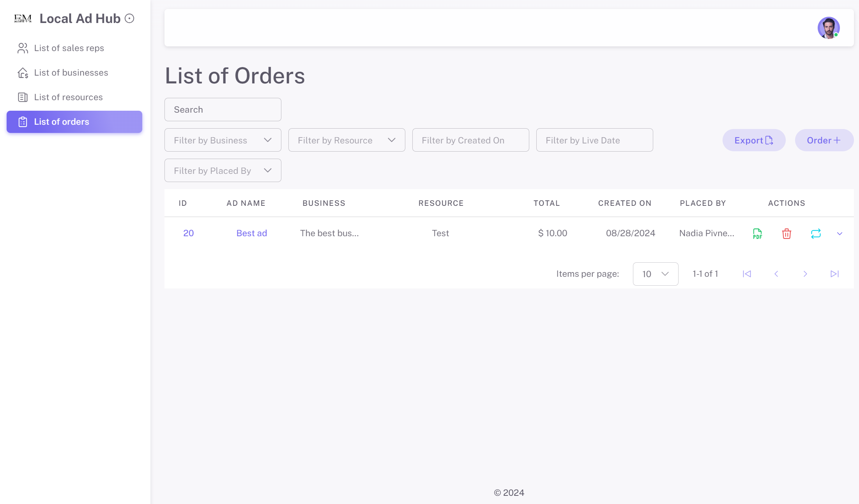Go to last page

tap(834, 274)
